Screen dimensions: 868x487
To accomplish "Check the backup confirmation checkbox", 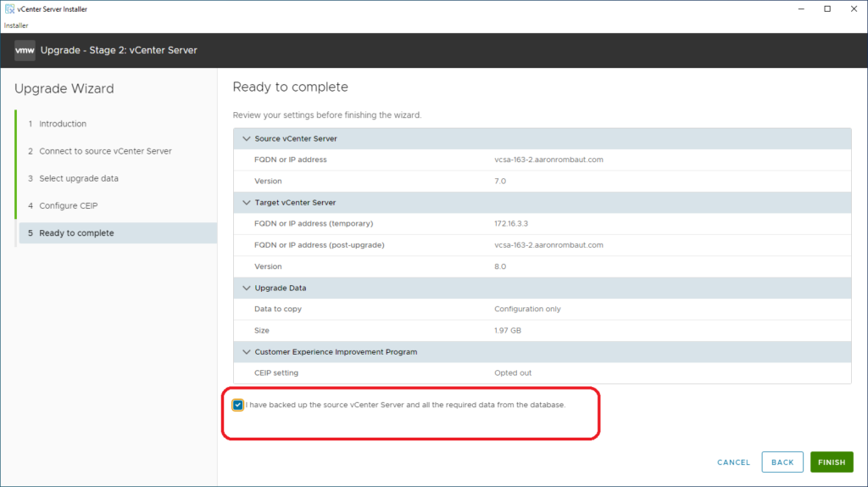I will [x=238, y=405].
